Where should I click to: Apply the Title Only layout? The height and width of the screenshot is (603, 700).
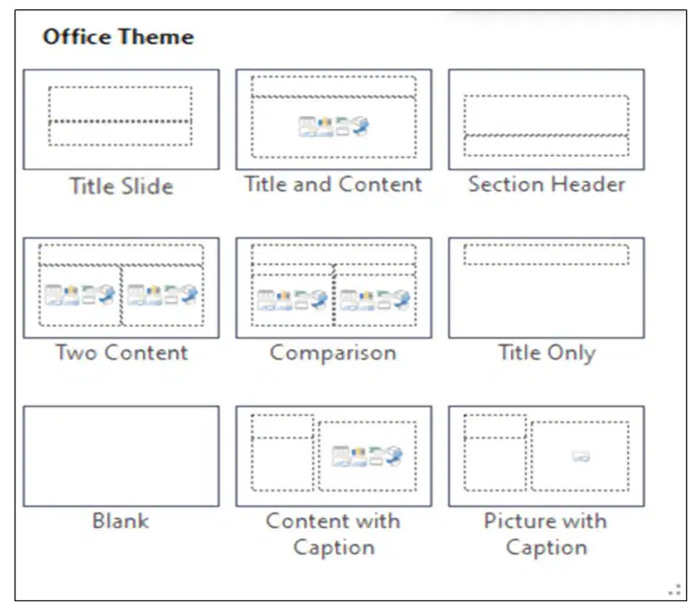(x=547, y=287)
